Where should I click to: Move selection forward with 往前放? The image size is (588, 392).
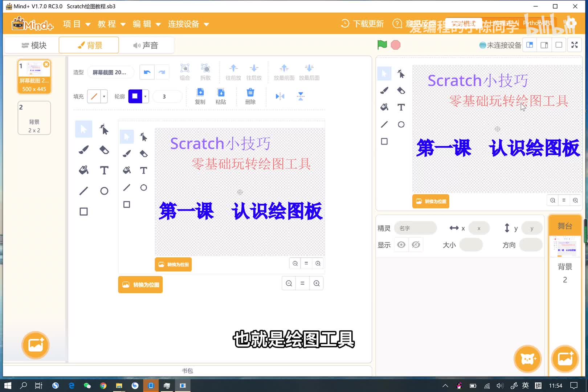pyautogui.click(x=233, y=72)
